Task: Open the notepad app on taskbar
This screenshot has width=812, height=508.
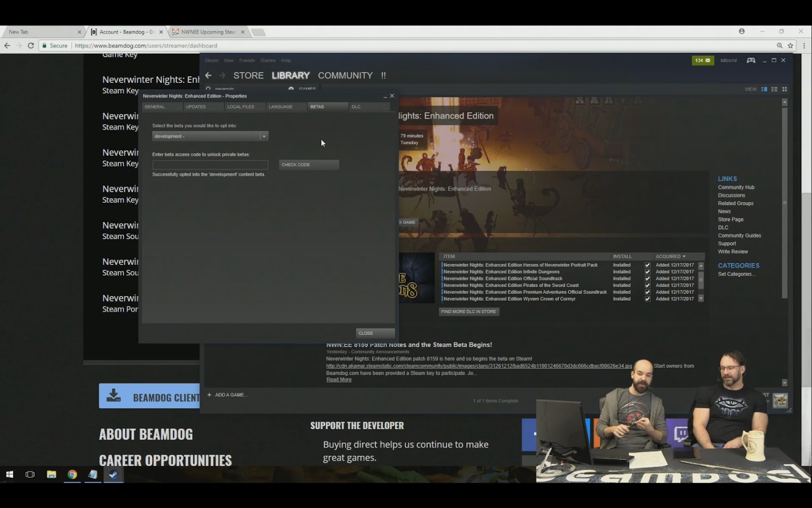Action: point(93,474)
